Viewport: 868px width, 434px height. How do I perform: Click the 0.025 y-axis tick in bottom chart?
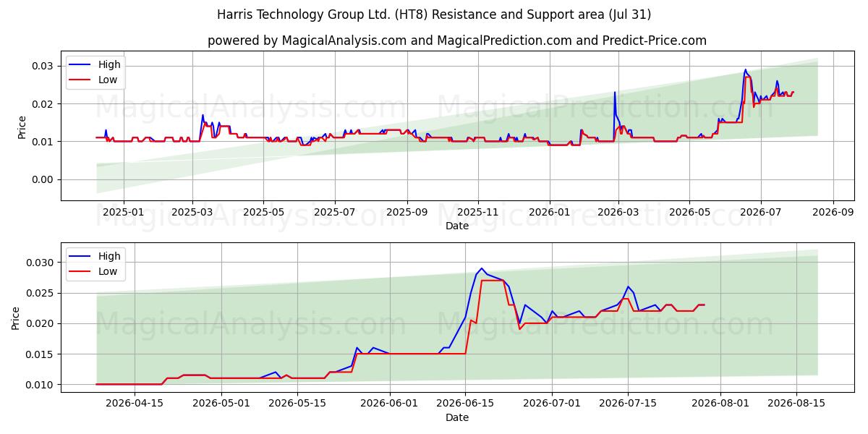[x=41, y=293]
